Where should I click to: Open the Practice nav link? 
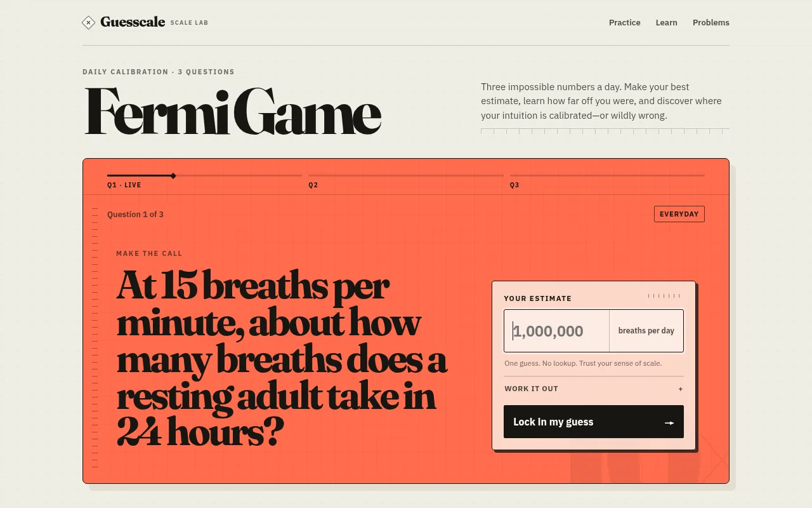pyautogui.click(x=625, y=22)
